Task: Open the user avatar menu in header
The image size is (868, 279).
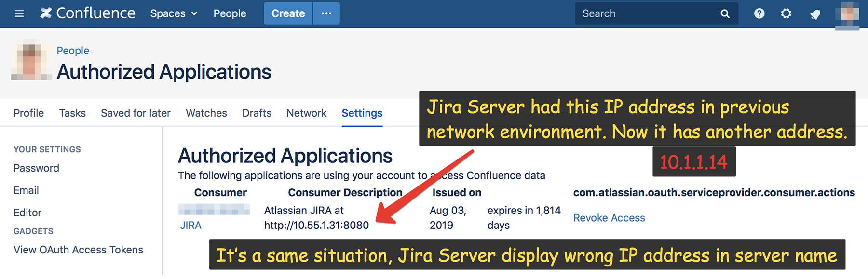Action: coord(847,15)
